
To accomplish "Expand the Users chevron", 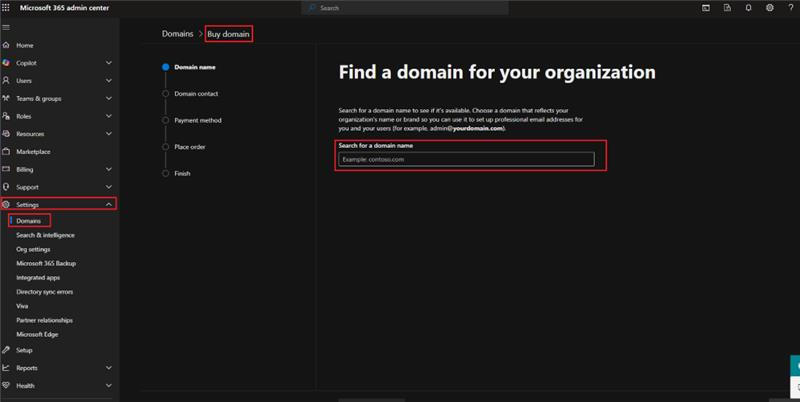I will (x=109, y=81).
